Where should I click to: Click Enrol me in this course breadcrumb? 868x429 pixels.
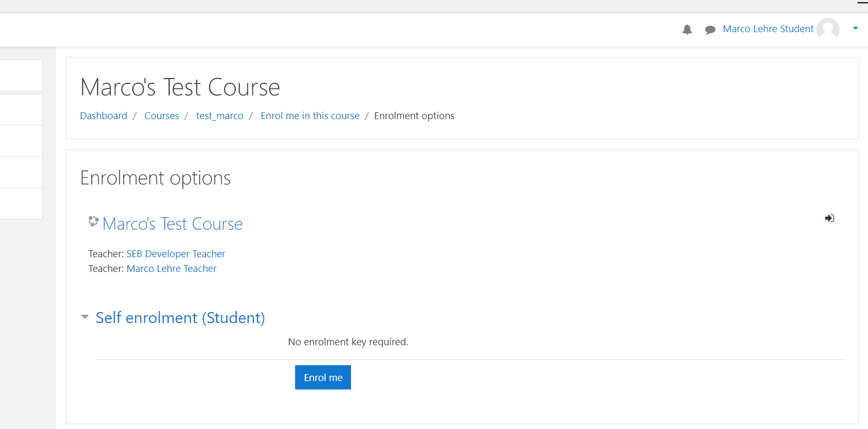(x=310, y=115)
